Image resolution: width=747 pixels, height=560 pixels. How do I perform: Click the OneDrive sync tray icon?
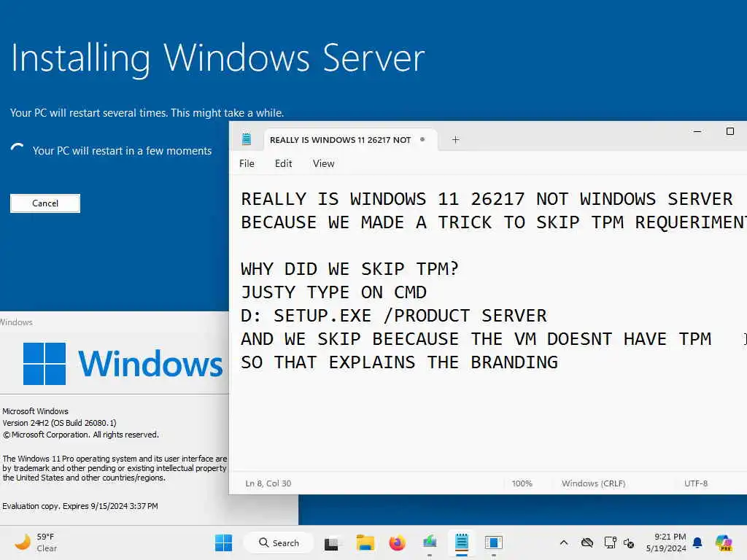coord(587,542)
